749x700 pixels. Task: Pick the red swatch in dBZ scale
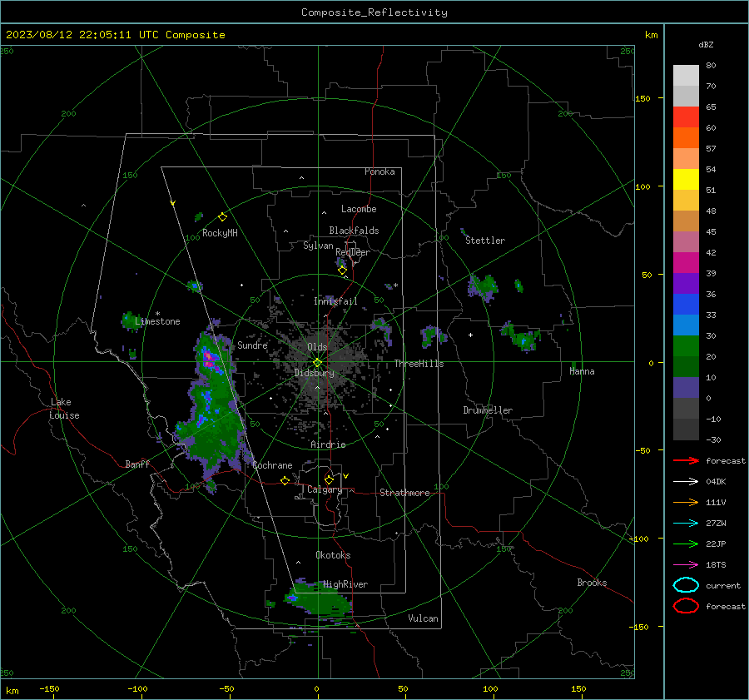686,117
